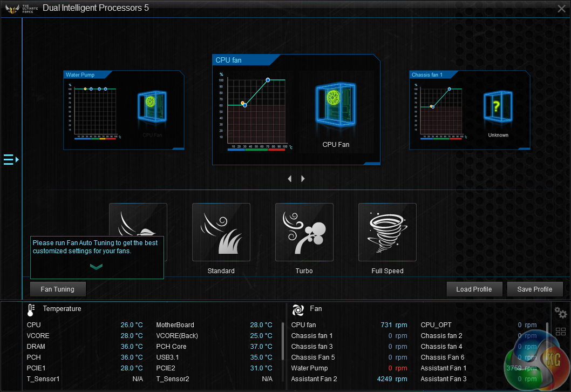
Task: Open the left sidebar menu icon
Action: [11, 160]
